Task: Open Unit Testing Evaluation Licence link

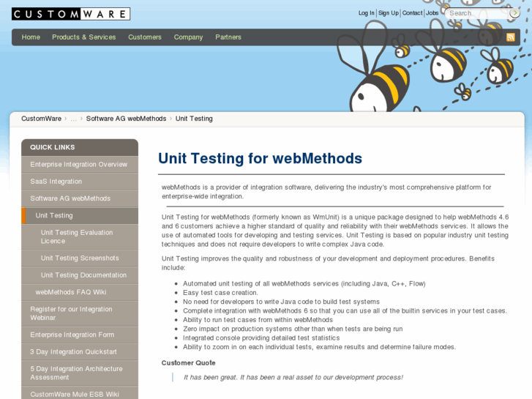Action: click(x=80, y=236)
